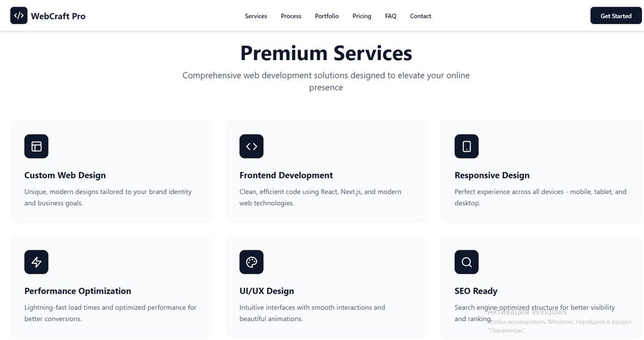Click the Responsive Design mobile device icon
The height and width of the screenshot is (340, 644).
tap(466, 146)
